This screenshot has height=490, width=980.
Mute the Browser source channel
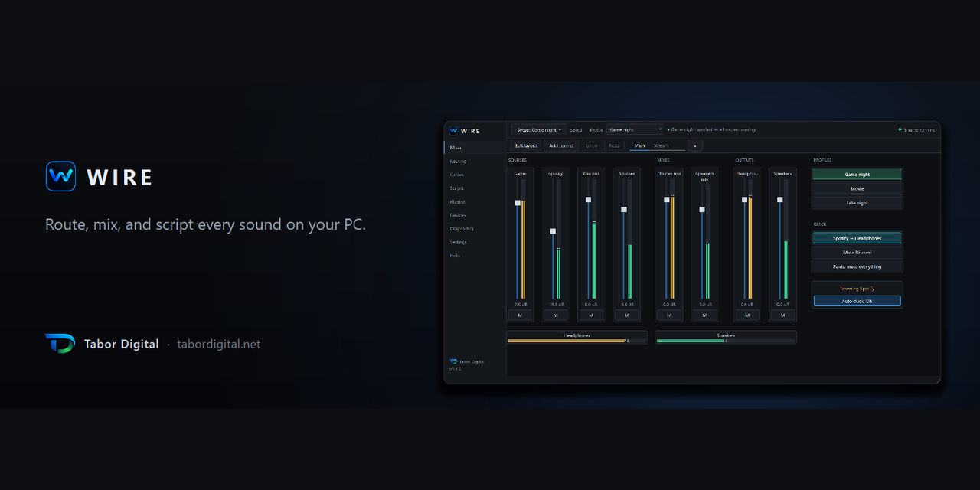626,315
